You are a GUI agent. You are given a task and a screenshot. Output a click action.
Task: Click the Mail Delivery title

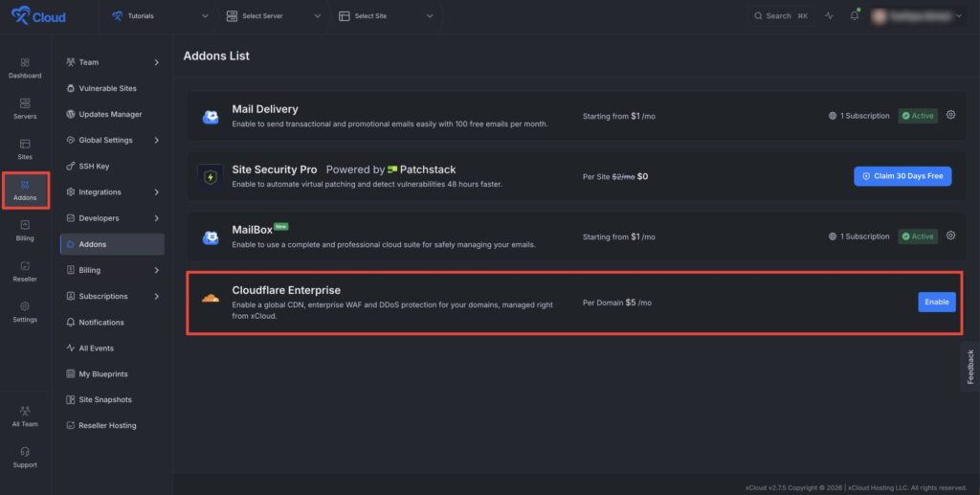pyautogui.click(x=265, y=109)
